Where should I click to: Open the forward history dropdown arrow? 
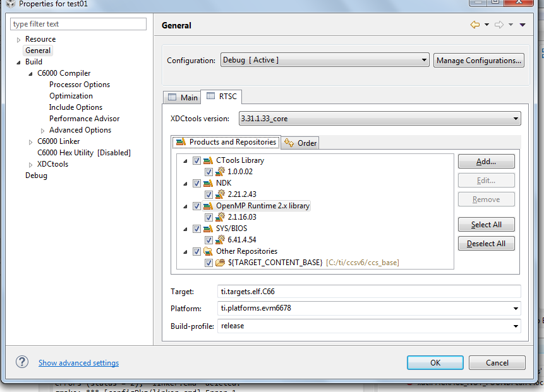[511, 25]
